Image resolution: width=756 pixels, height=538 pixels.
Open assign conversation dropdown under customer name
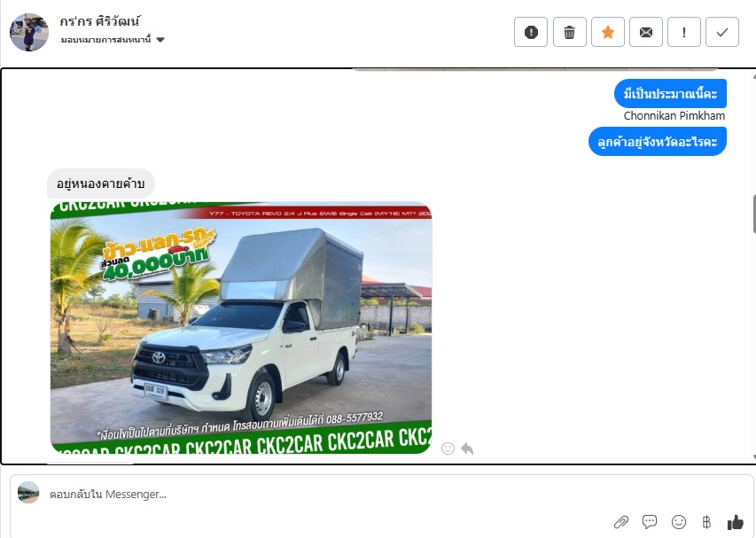pos(113,40)
